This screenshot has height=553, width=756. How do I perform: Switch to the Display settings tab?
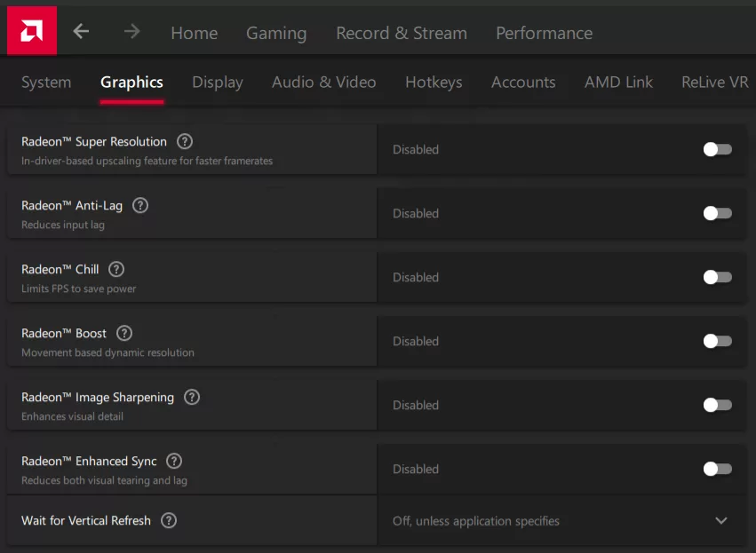pyautogui.click(x=218, y=83)
